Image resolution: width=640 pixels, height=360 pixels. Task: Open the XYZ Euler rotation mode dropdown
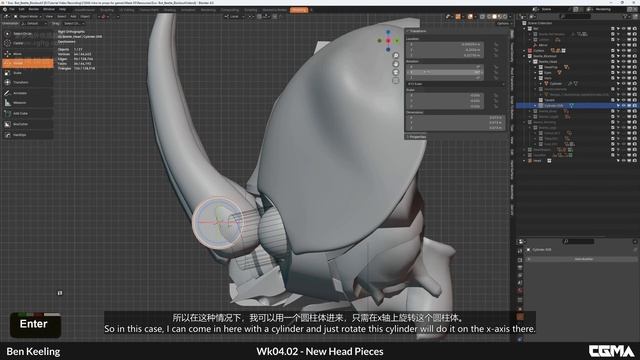point(455,84)
